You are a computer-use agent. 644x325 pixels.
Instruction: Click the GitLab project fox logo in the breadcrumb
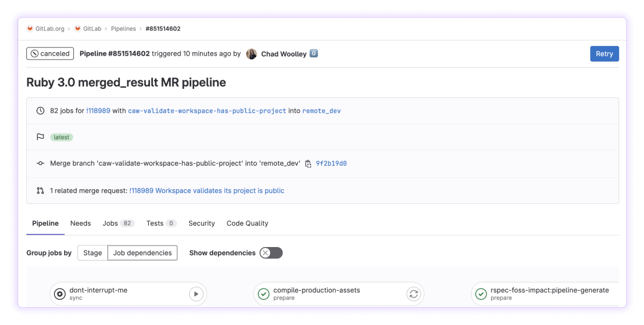click(77, 28)
